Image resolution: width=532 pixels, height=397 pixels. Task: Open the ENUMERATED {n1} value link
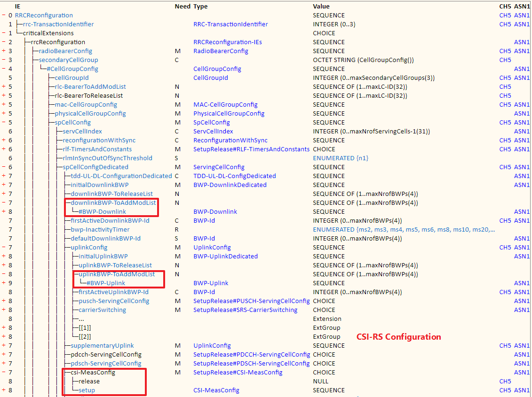pyautogui.click(x=341, y=158)
